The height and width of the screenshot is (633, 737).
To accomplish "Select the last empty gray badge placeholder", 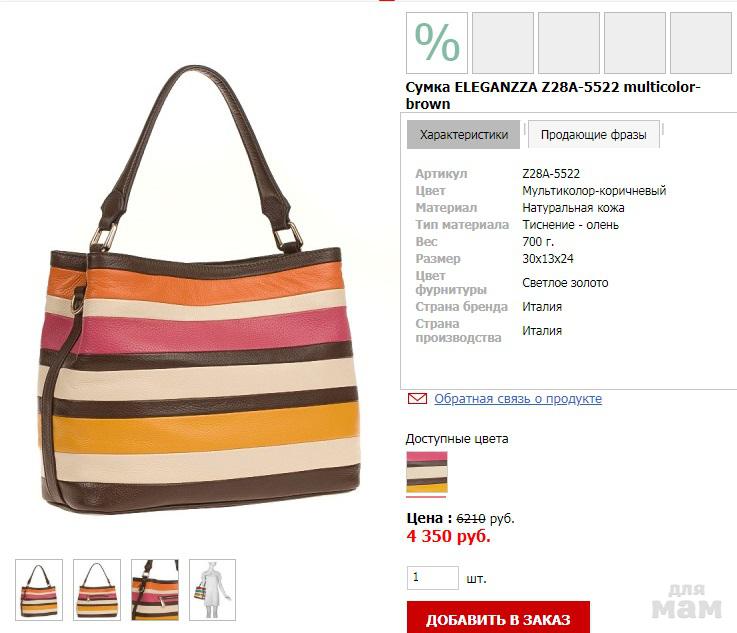I will coord(700,43).
